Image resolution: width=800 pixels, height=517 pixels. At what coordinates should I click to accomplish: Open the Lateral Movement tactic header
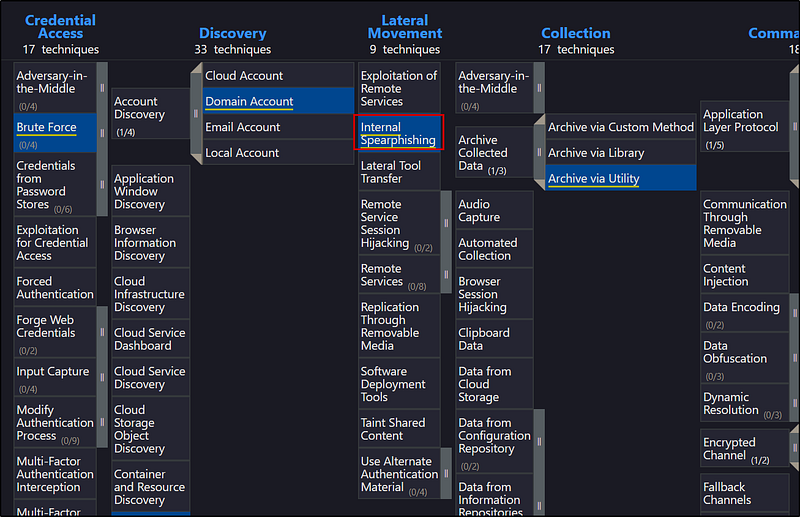404,27
